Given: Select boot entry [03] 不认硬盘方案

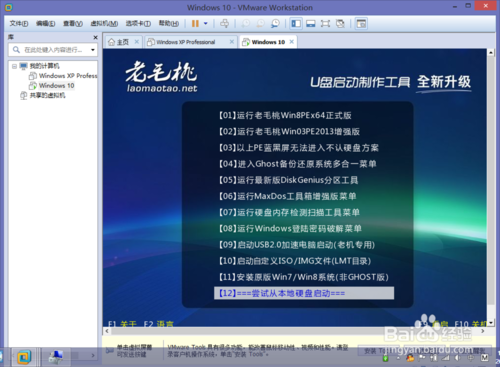Looking at the screenshot, I should point(299,148).
